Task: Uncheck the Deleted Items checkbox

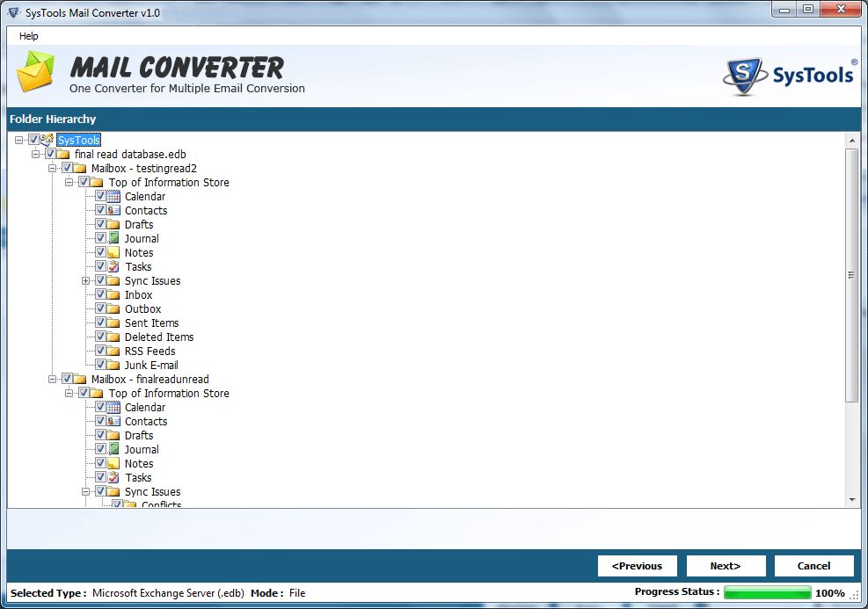Action: click(x=100, y=337)
